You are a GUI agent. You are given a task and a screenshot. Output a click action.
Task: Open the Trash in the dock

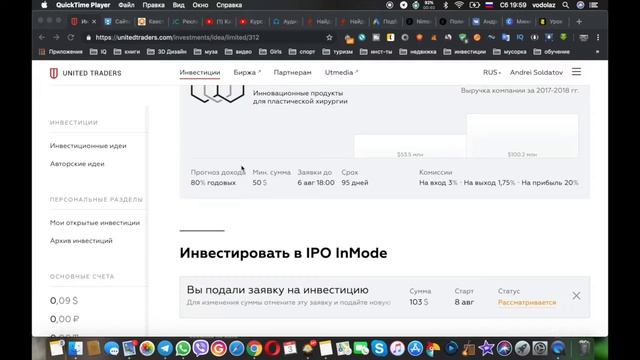tap(584, 348)
